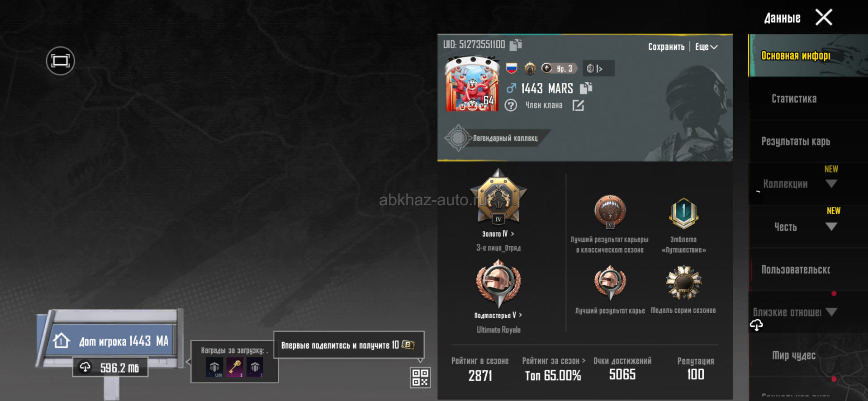Copy the UID number with copy icon

[516, 44]
